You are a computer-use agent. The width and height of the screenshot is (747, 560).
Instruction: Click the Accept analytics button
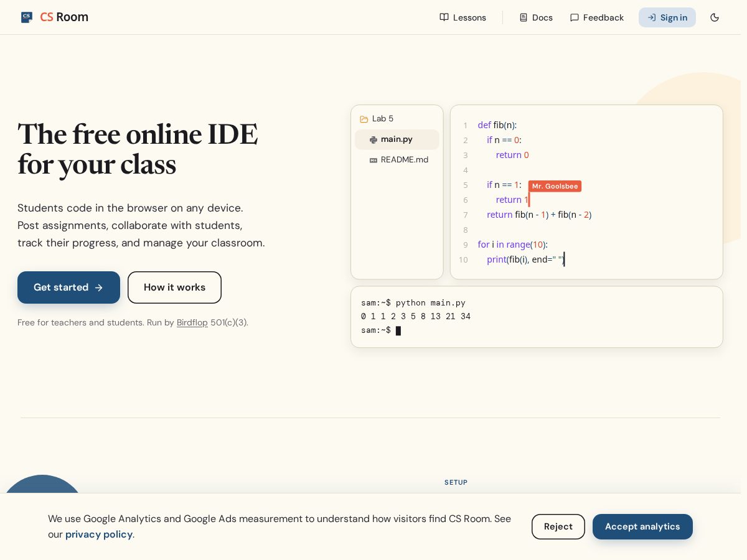click(642, 526)
